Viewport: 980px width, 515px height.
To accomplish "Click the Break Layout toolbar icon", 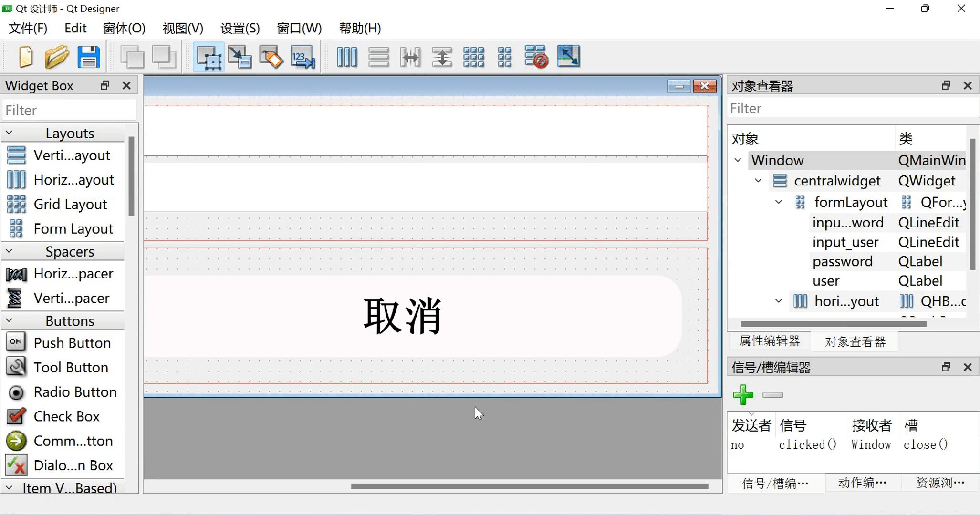I will point(536,57).
